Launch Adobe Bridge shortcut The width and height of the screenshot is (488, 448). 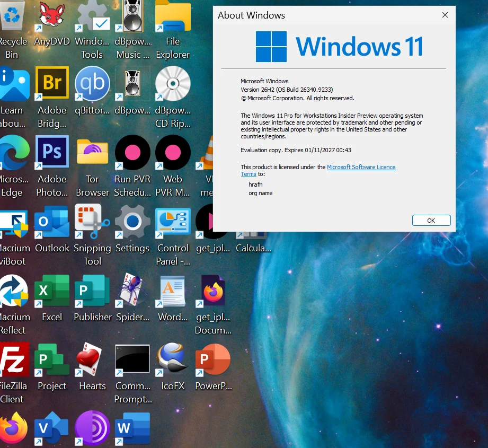coord(52,83)
